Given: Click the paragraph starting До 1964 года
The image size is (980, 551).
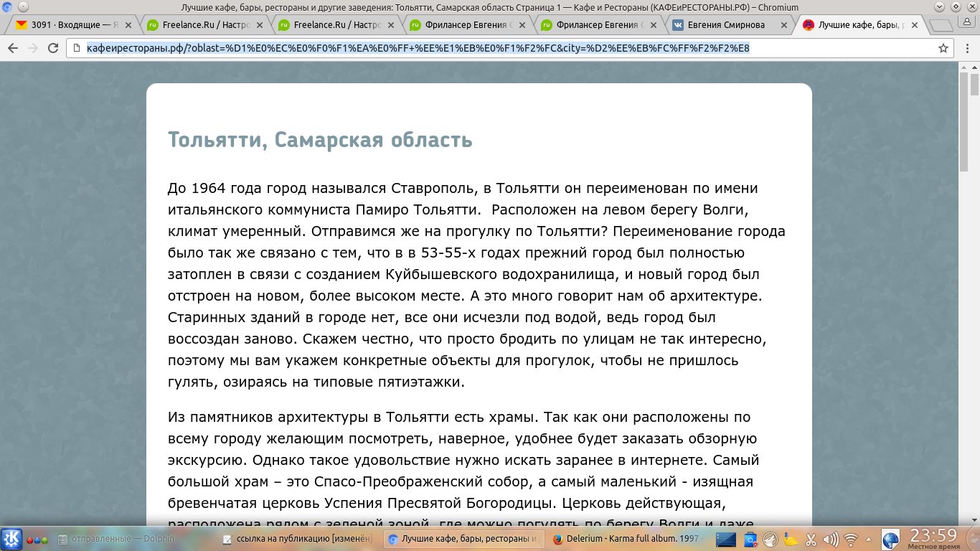Looking at the screenshot, I should [477, 285].
